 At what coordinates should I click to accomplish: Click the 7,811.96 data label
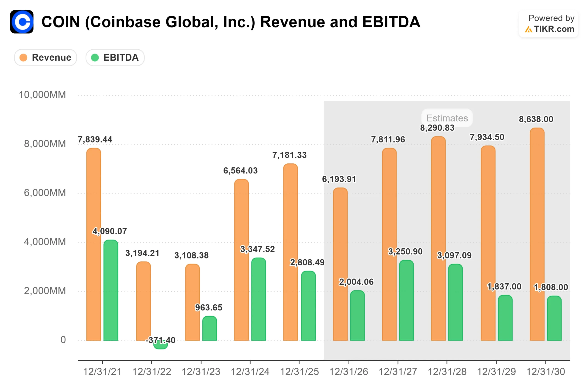388,139
